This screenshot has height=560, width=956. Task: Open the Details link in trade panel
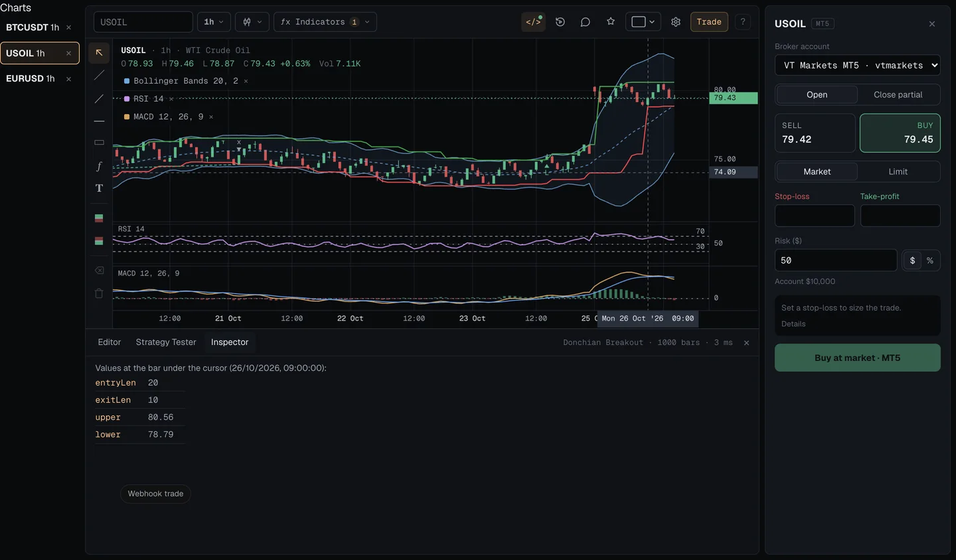point(793,324)
